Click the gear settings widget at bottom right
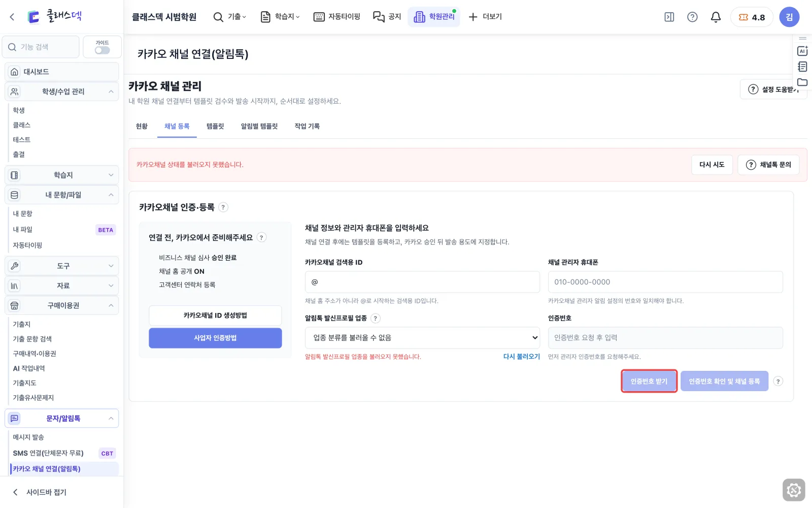This screenshot has width=812, height=508. click(794, 490)
